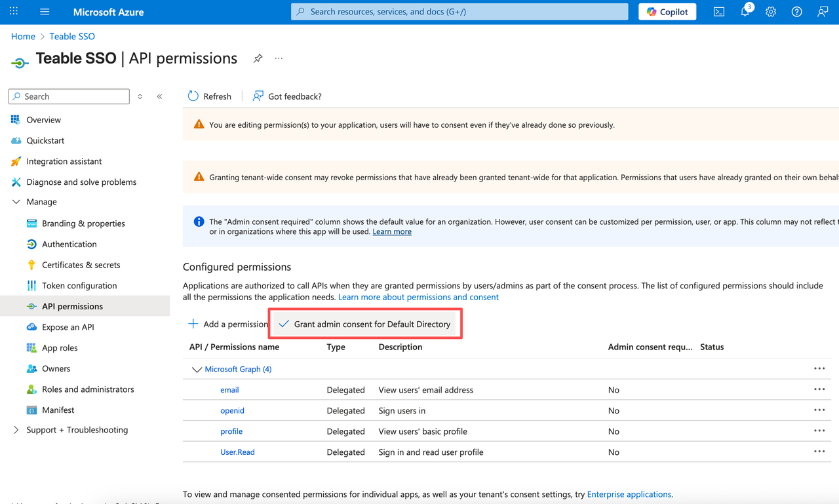Click the sidebar Search field
839x504 pixels.
coord(69,96)
